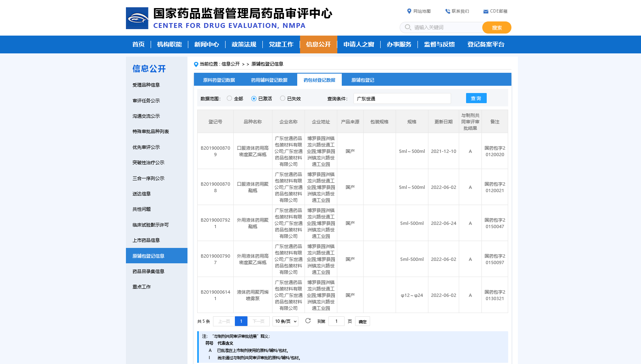This screenshot has width=641, height=364.
Task: Click the 下一页 pagination button
Action: 258,321
